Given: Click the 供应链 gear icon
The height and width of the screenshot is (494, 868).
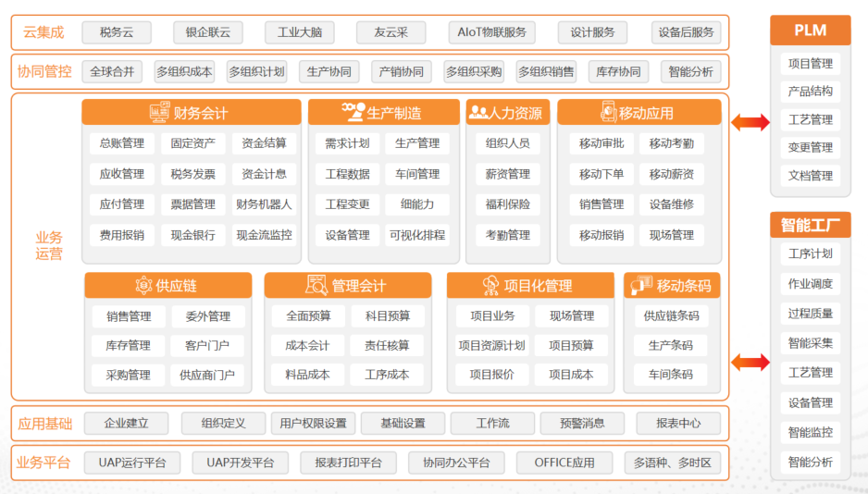Looking at the screenshot, I should point(144,286).
